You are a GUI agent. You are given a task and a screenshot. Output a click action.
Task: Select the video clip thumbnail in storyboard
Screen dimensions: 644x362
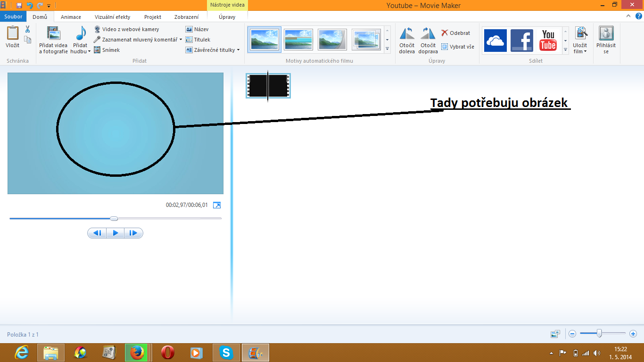268,86
